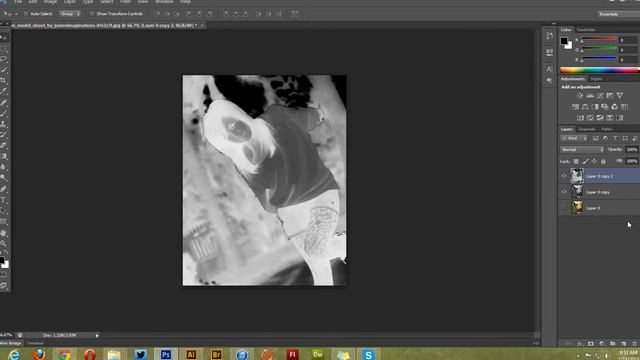
Task: Pick a color from the spectrum ramp
Action: point(600,70)
